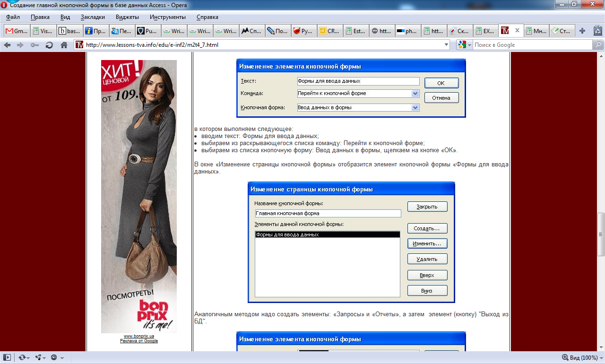This screenshot has width=605, height=364.
Task: Close the active lessons-tva tab
Action: 517,30
